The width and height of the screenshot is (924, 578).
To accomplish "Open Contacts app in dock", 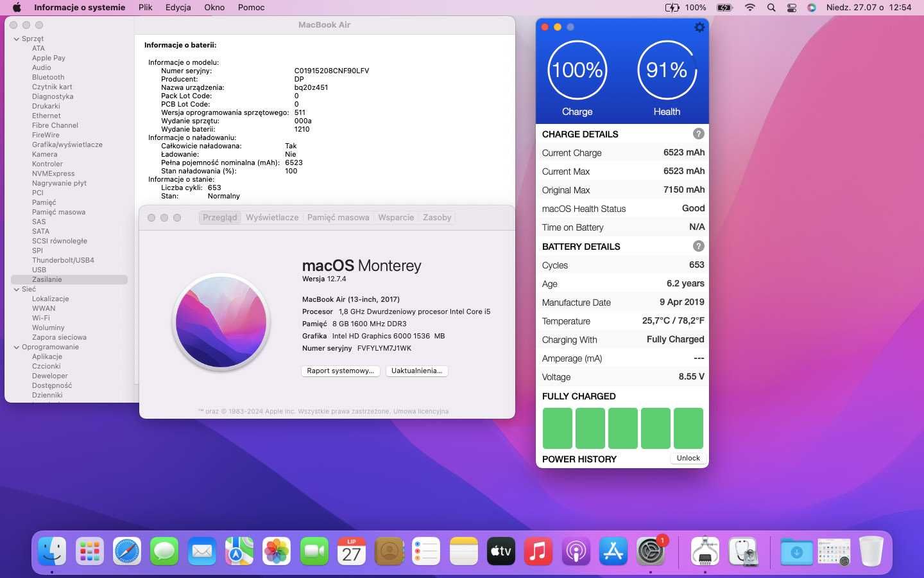I will [389, 551].
